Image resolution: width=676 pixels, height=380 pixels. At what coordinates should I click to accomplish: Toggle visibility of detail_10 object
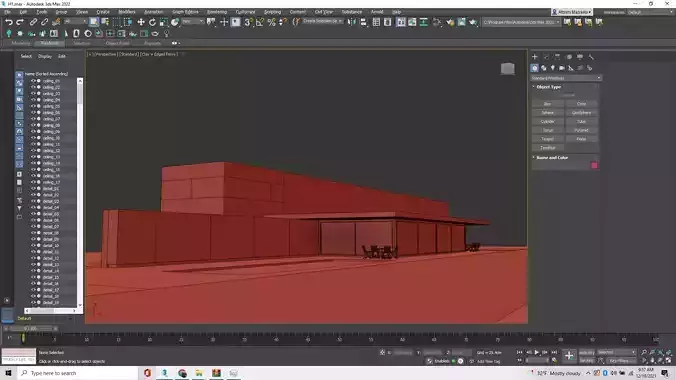[33, 245]
